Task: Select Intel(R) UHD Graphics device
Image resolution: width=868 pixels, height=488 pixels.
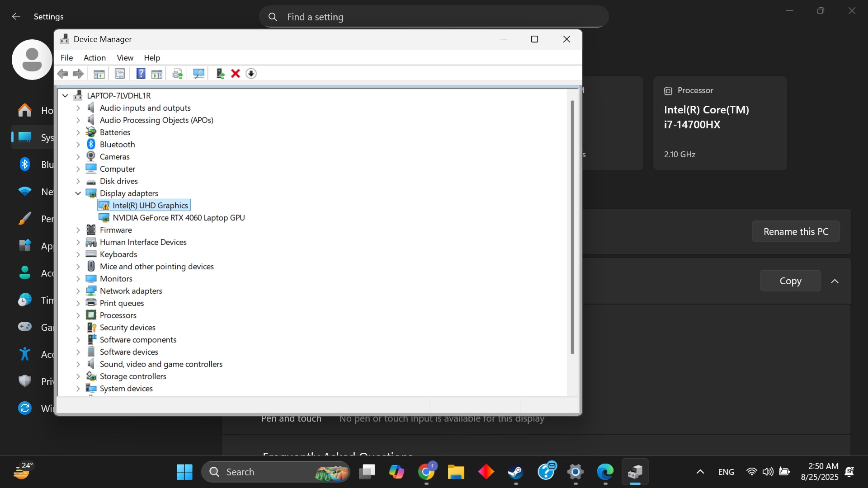Action: (150, 206)
